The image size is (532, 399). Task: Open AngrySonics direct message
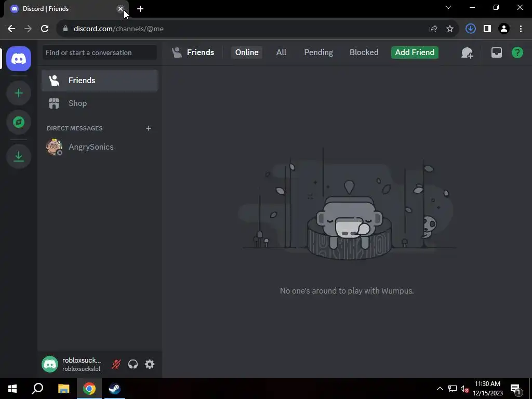99,147
